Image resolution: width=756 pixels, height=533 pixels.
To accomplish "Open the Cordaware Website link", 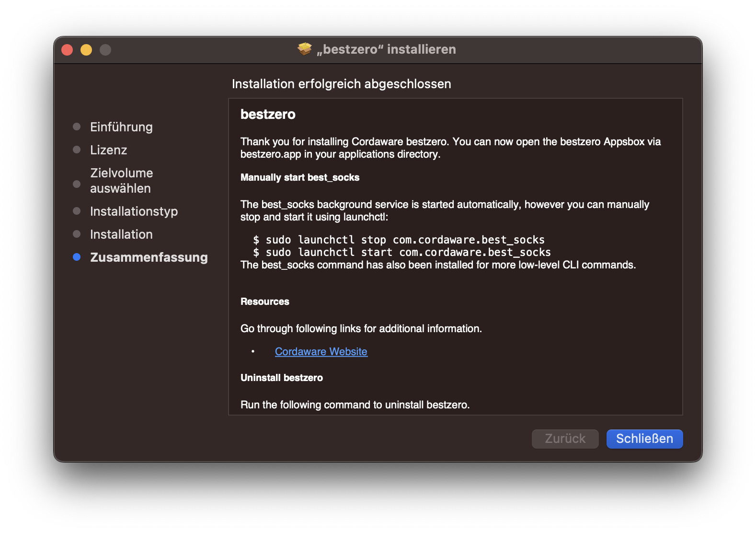I will coord(321,351).
